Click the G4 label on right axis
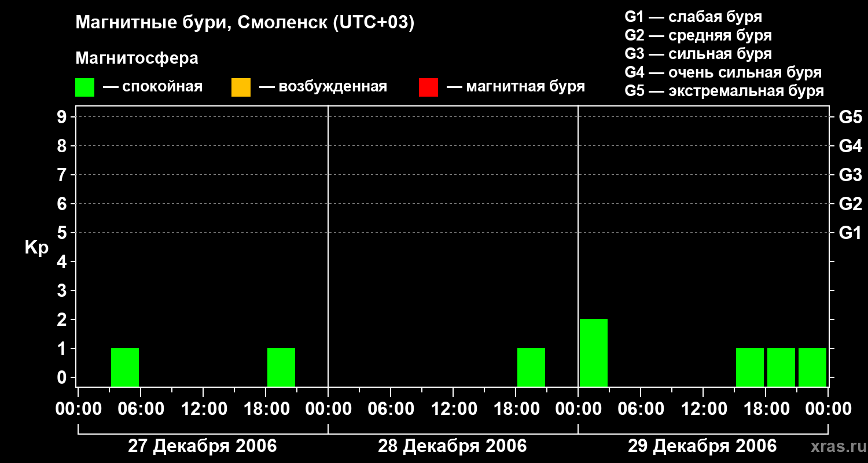Screen dimensions: 868x463 [850, 146]
